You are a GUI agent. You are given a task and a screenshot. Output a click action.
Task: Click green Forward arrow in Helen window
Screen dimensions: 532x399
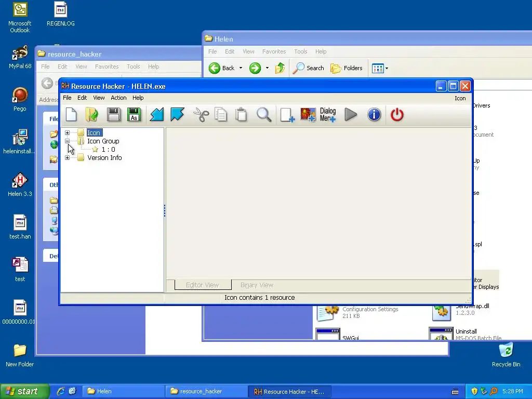[x=255, y=68]
